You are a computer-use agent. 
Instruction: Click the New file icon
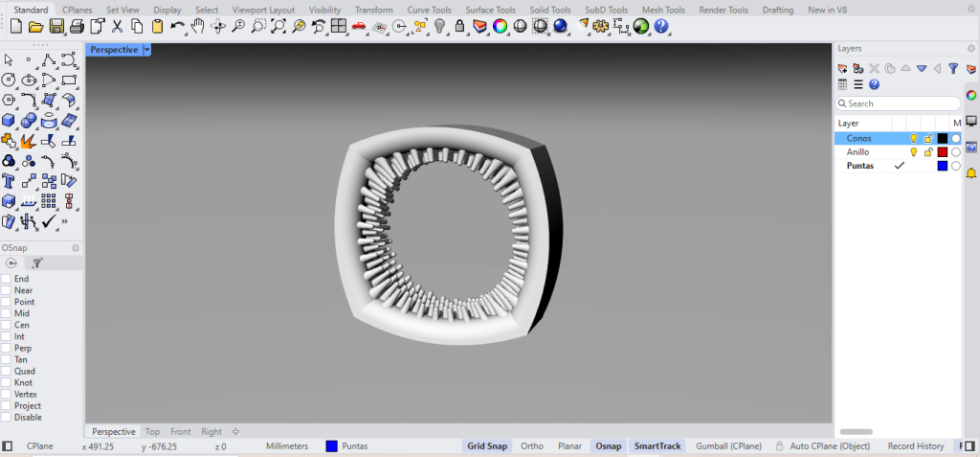point(16,26)
